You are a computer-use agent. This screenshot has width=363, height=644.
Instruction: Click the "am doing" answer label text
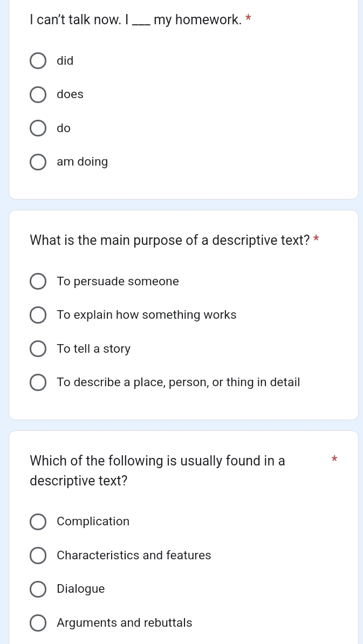coord(82,162)
